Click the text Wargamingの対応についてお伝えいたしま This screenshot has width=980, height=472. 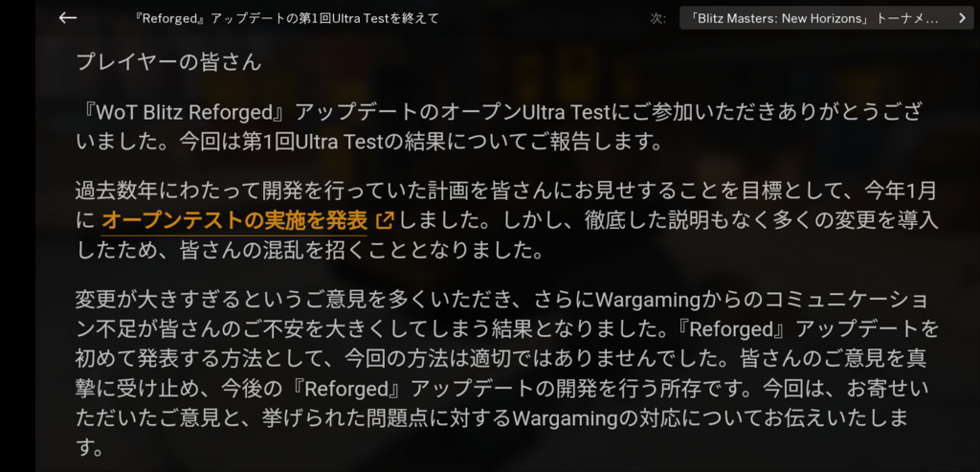(x=711, y=418)
